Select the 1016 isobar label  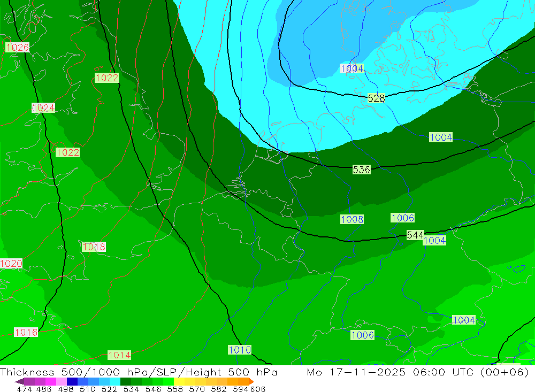pos(26,332)
